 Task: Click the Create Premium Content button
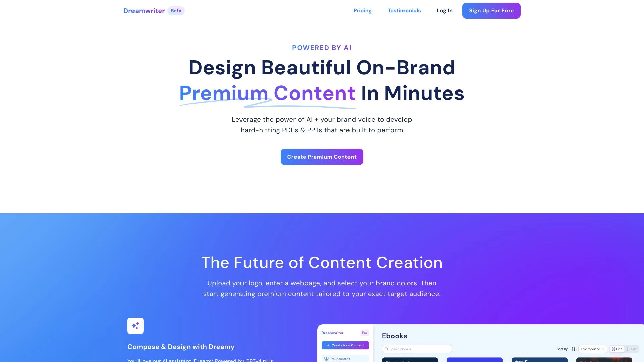[322, 157]
